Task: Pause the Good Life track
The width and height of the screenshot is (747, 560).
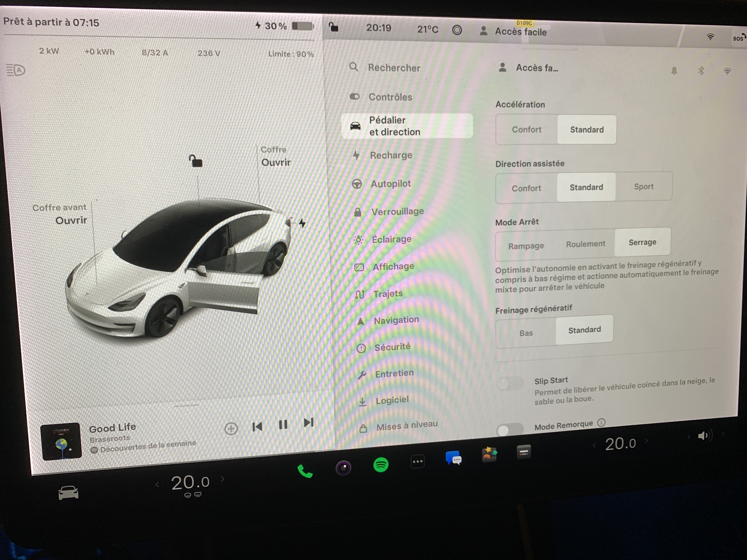Action: 283,425
